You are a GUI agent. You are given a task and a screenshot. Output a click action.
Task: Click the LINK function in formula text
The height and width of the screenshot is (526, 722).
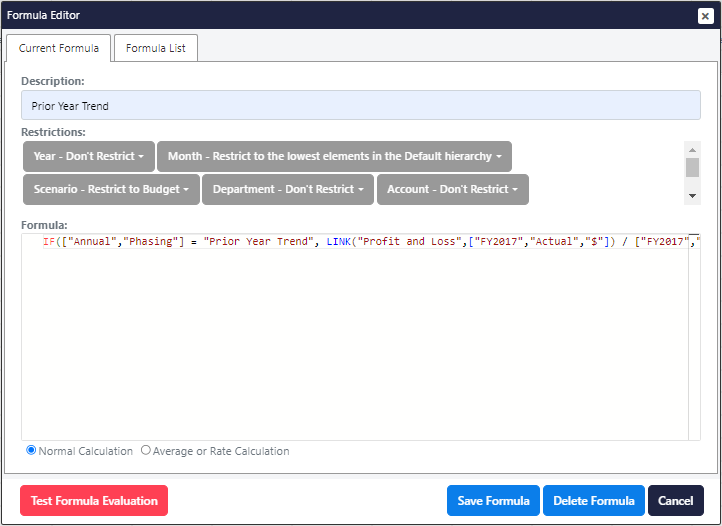click(340, 242)
